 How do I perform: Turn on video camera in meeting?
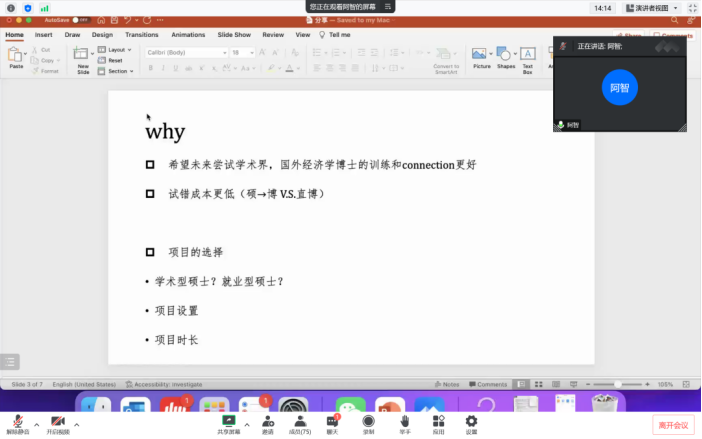[x=57, y=423]
